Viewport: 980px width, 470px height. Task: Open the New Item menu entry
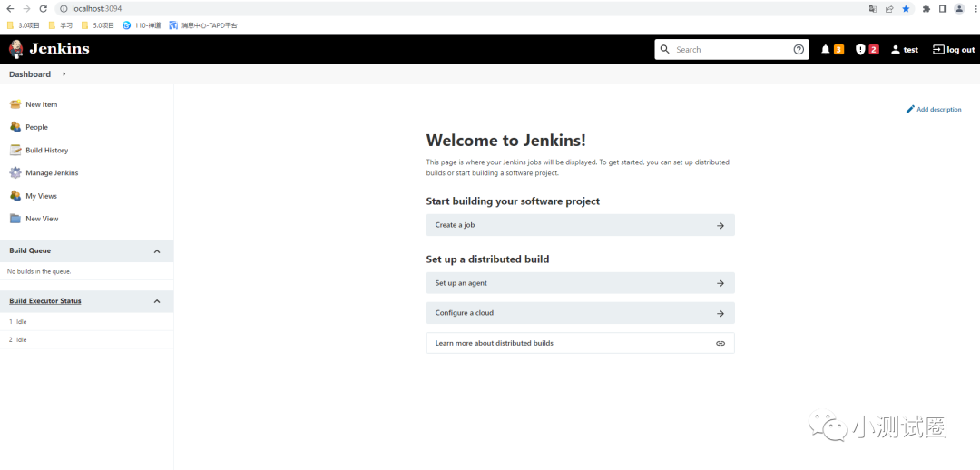(41, 104)
